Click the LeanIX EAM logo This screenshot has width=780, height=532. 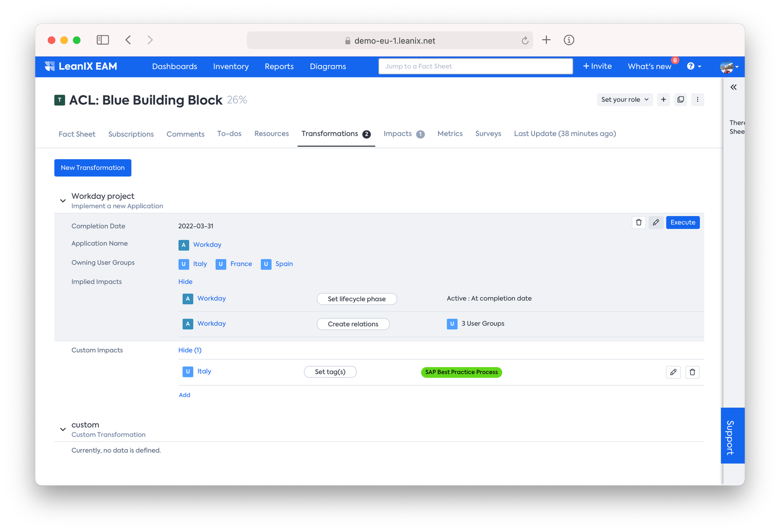click(x=81, y=66)
